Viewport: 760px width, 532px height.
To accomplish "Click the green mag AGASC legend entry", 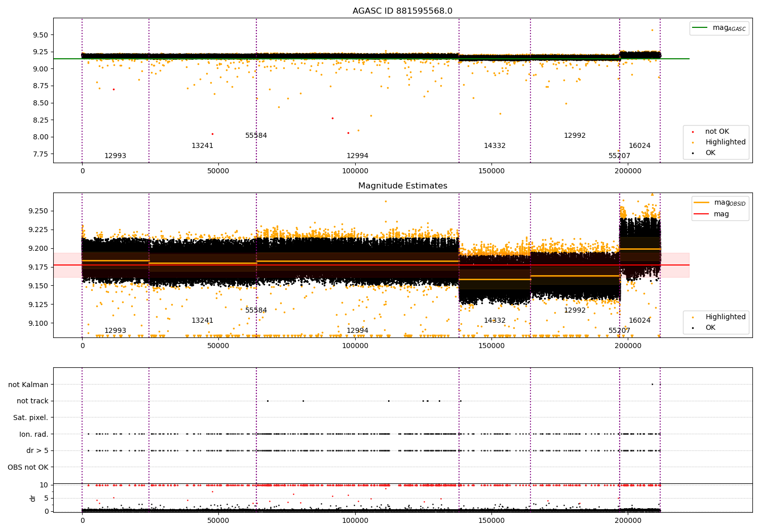I will pos(719,28).
